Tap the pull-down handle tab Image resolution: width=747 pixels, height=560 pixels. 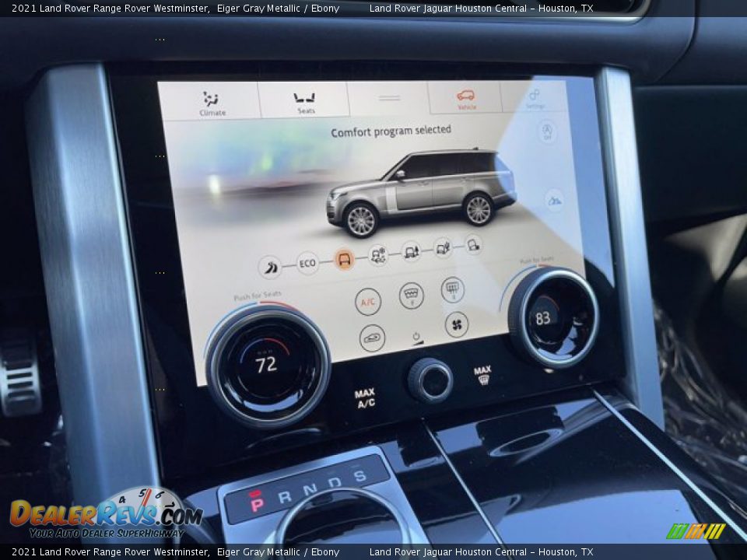389,98
